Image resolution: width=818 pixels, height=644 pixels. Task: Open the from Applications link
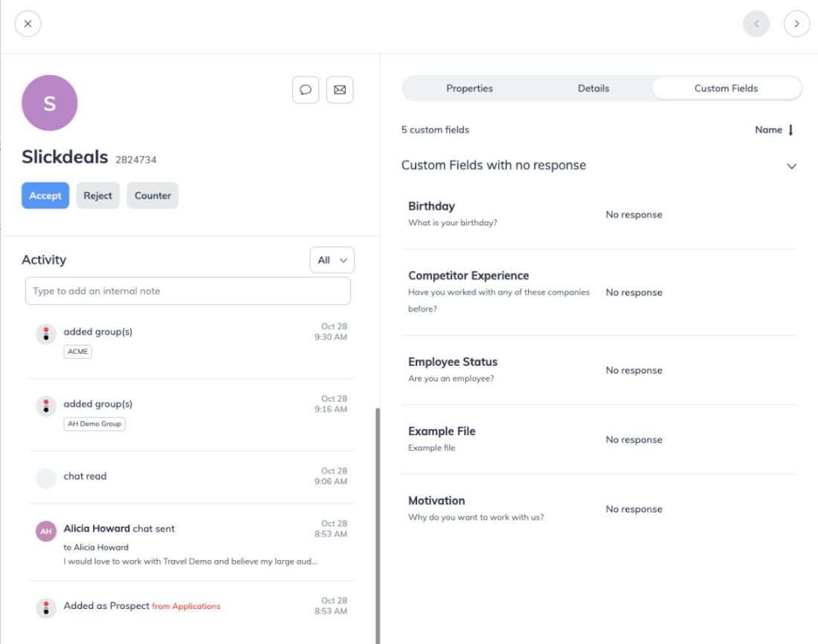(186, 606)
